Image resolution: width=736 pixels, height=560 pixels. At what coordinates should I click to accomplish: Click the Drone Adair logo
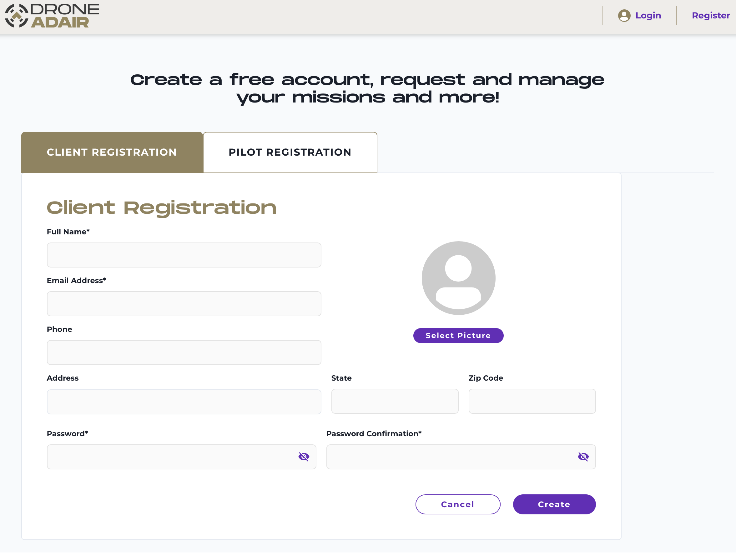pos(52,16)
